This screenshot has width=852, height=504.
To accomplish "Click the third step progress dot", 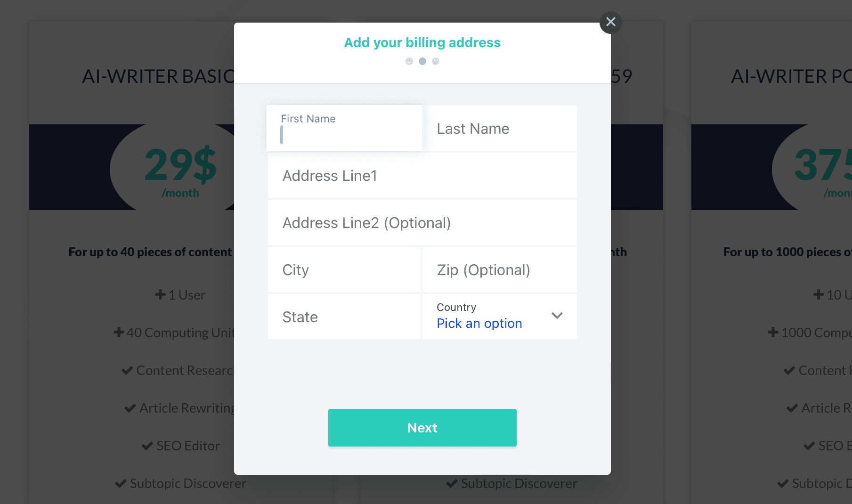I will pos(436,61).
